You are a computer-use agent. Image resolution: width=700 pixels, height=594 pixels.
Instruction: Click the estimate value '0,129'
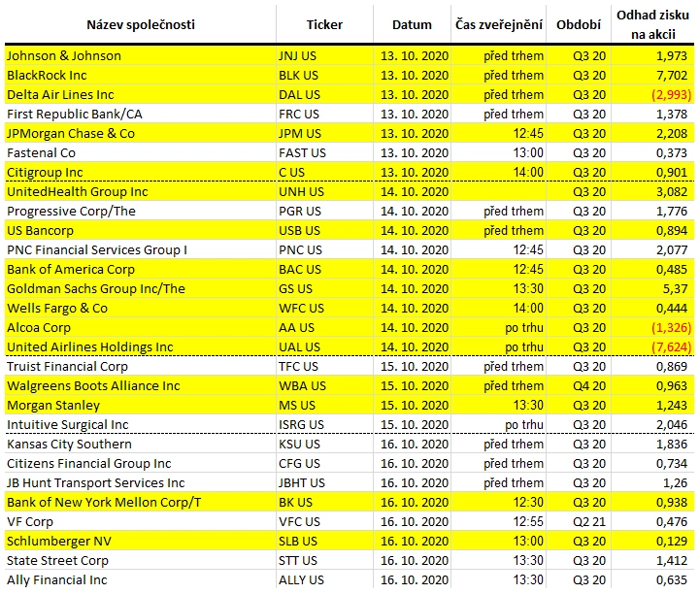[672, 541]
